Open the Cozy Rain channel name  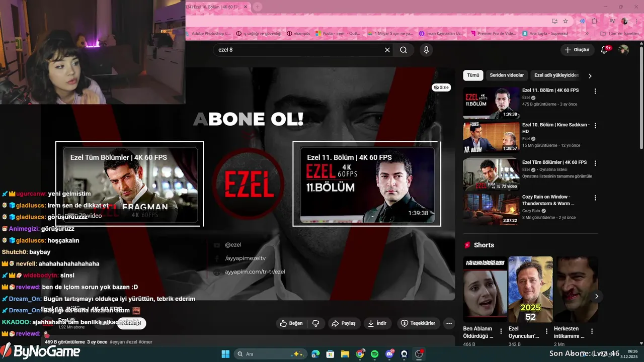click(x=532, y=211)
